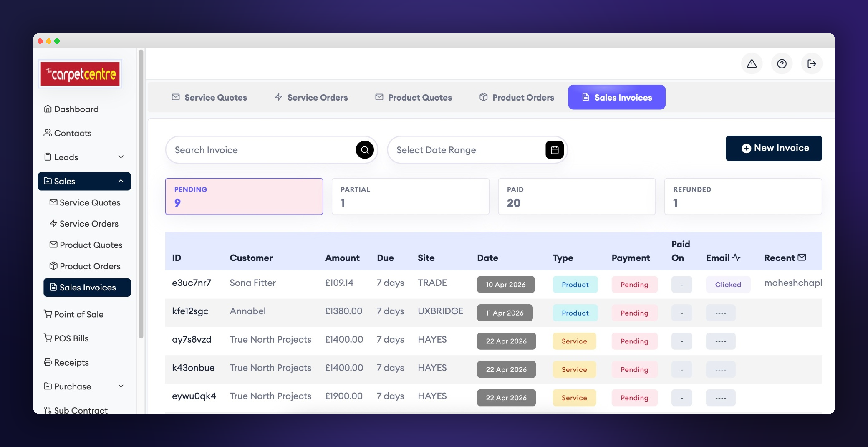Switch to the Product Quotes tab
This screenshot has height=447, width=868.
414,97
